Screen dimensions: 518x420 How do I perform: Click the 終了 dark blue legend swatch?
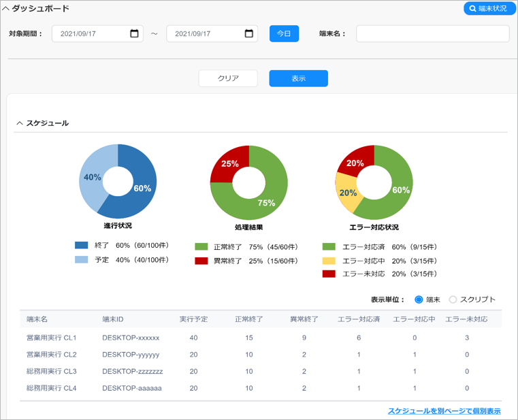click(x=81, y=245)
